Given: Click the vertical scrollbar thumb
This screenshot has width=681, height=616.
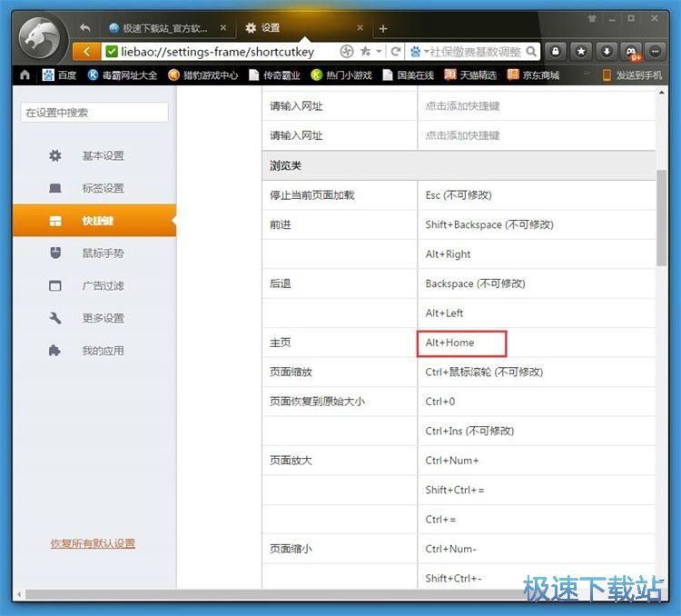Looking at the screenshot, I should 661,217.
